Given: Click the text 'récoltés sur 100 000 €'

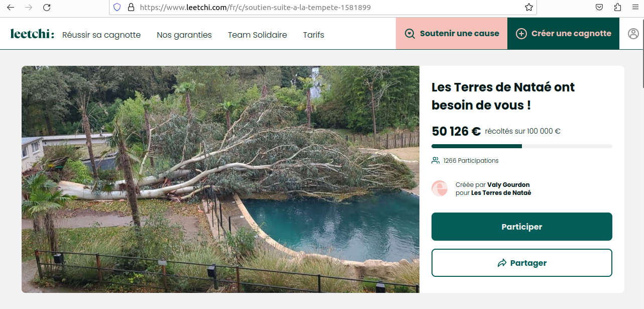Looking at the screenshot, I should click(523, 132).
